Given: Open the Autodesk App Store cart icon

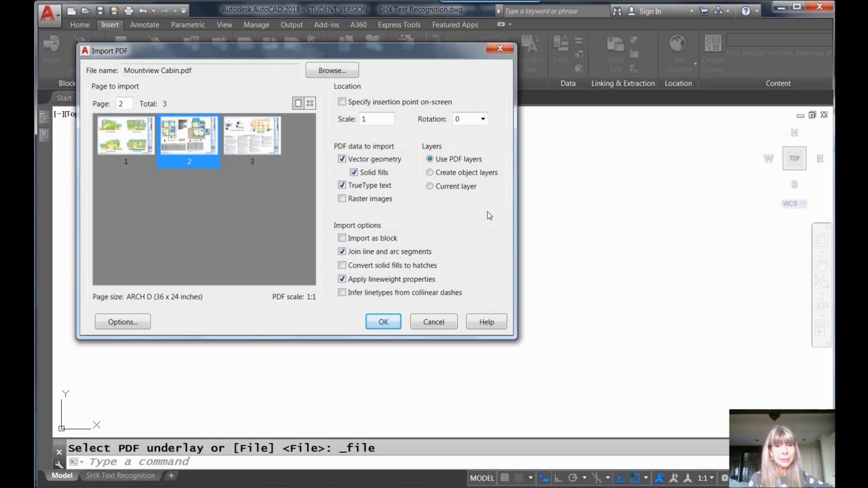Looking at the screenshot, I should click(703, 11).
